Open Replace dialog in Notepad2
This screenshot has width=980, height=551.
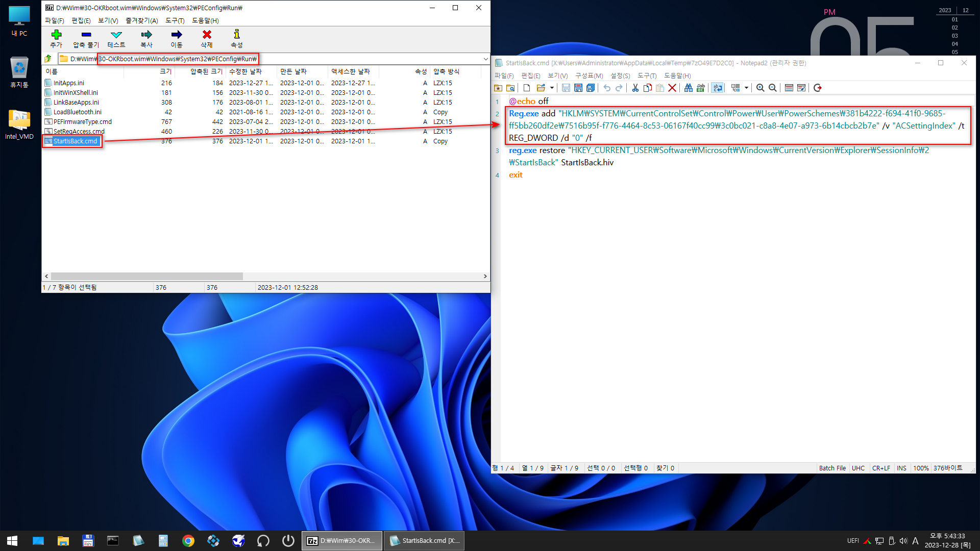click(701, 88)
